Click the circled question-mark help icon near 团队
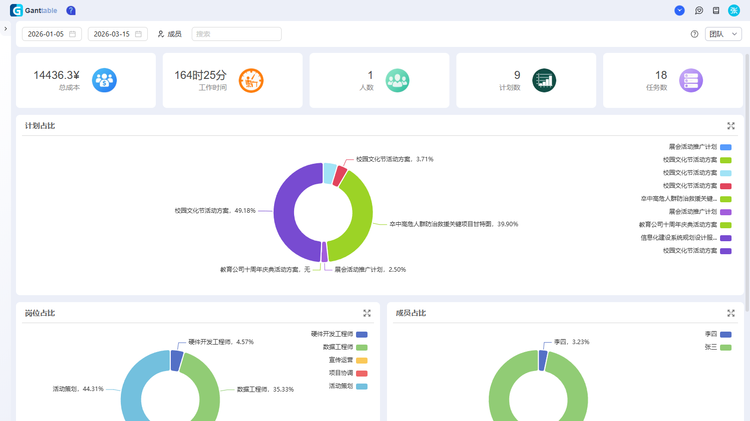Viewport: 750px width, 421px height. point(695,34)
